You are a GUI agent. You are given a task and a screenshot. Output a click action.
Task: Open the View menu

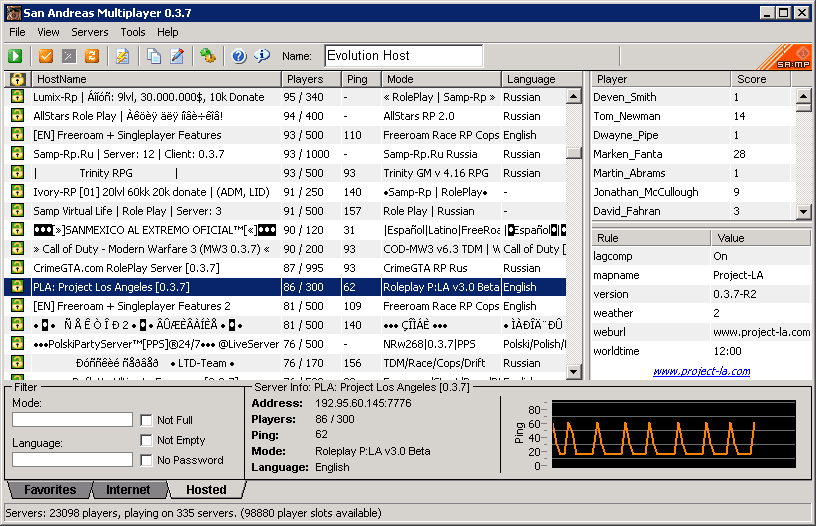click(48, 32)
